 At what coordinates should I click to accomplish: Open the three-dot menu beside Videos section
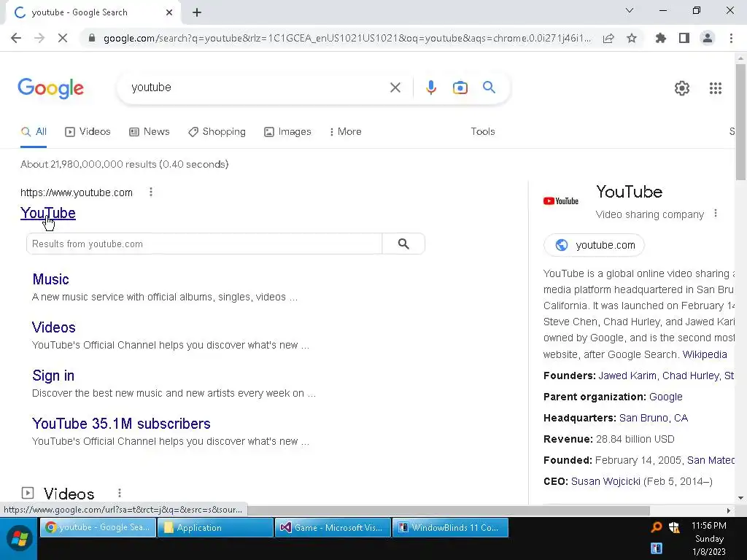click(x=120, y=493)
